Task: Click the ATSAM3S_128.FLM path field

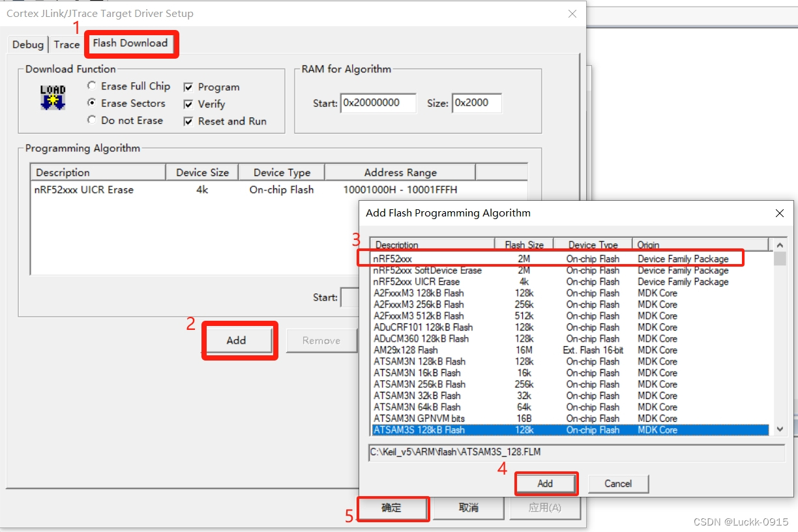Action: 577,452
